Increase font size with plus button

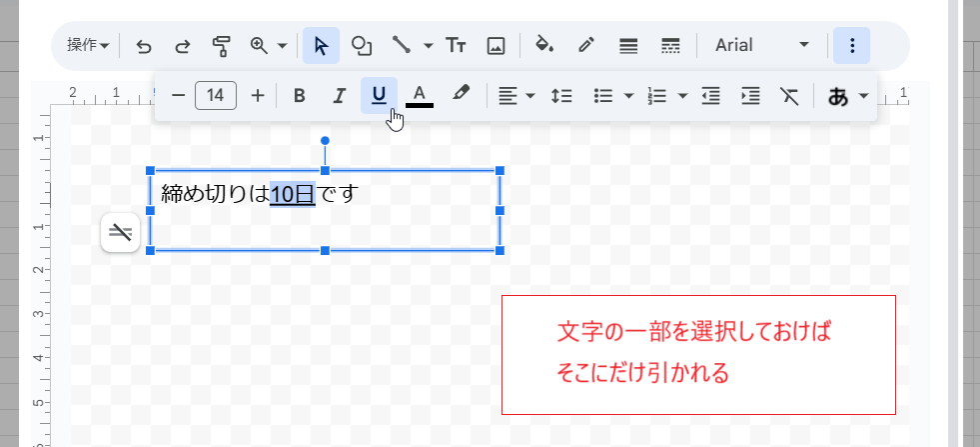[x=258, y=95]
